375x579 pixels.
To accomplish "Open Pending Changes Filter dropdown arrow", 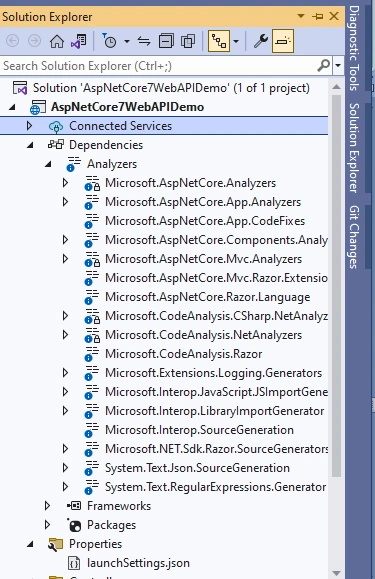I will pyautogui.click(x=127, y=41).
